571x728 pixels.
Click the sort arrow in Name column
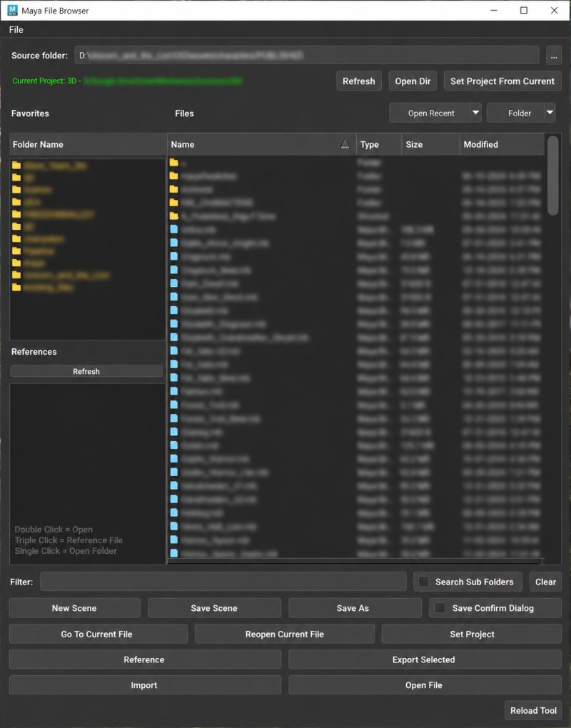click(345, 144)
